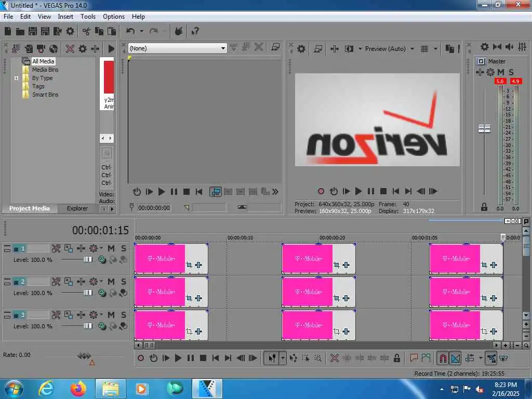This screenshot has height=399, width=532.
Task: Open a project using the folder icon
Action: (x=20, y=32)
